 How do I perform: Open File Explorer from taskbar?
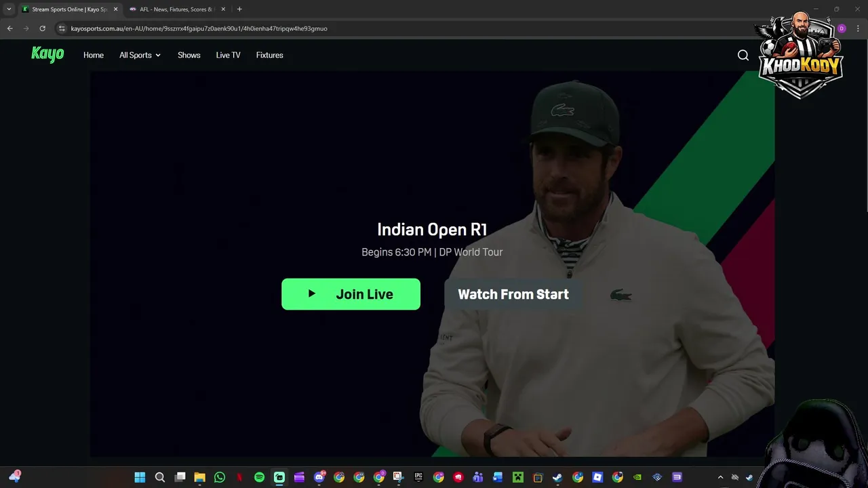click(x=199, y=477)
